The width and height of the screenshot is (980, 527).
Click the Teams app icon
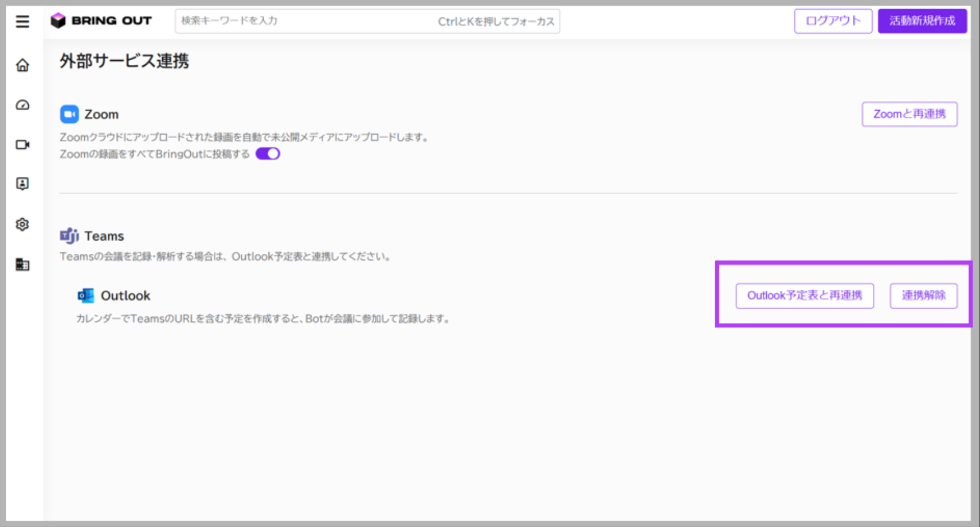(x=69, y=235)
